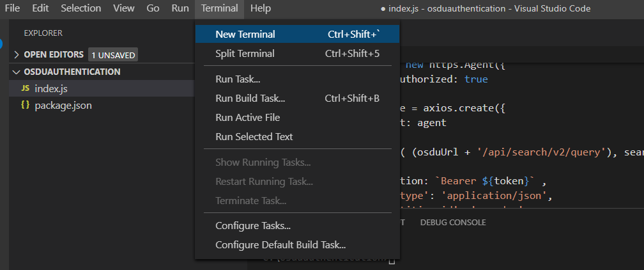Open Configure Tasks... menu item
The image size is (644, 270).
coord(253,226)
